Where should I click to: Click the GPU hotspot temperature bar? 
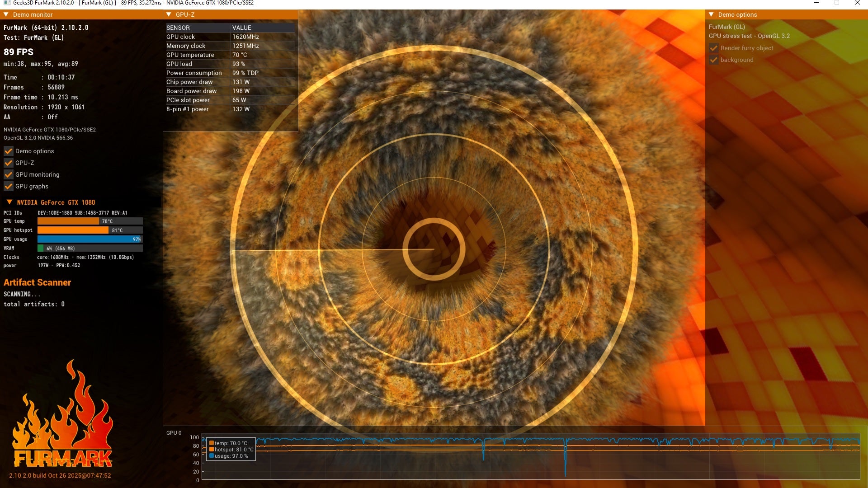pyautogui.click(x=73, y=230)
